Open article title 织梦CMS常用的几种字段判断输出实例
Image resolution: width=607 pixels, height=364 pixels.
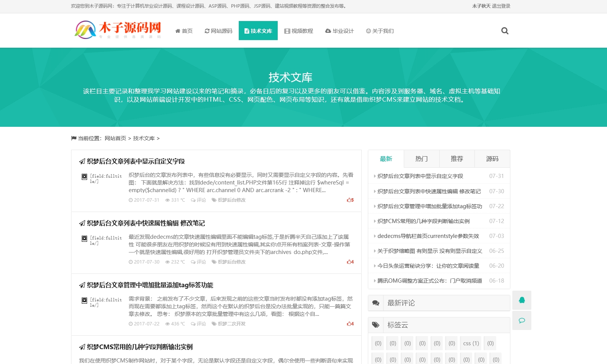coord(139,347)
